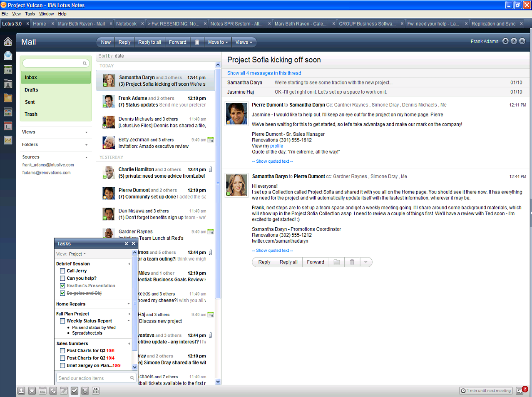Screen dimensions: 532x397
Task: Open the Mail envelope icon in sidebar
Action: click(8, 55)
